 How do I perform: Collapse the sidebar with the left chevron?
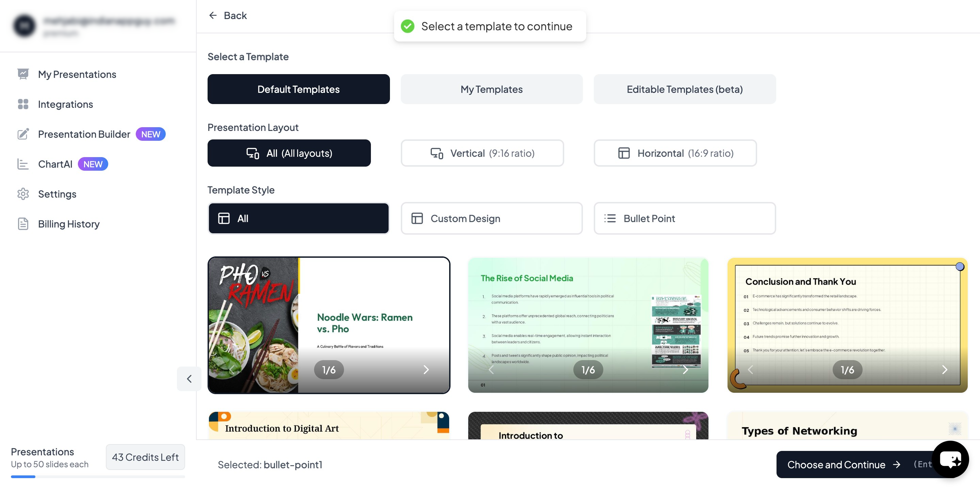(189, 379)
